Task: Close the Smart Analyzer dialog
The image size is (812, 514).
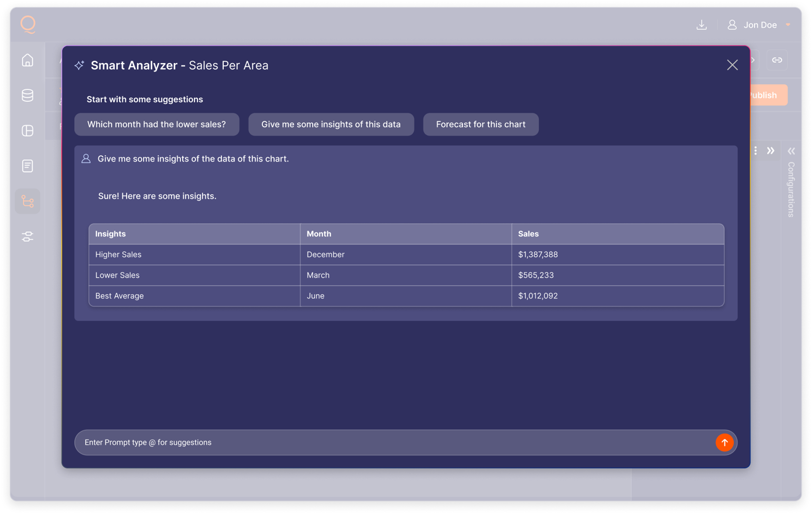Action: pos(732,65)
